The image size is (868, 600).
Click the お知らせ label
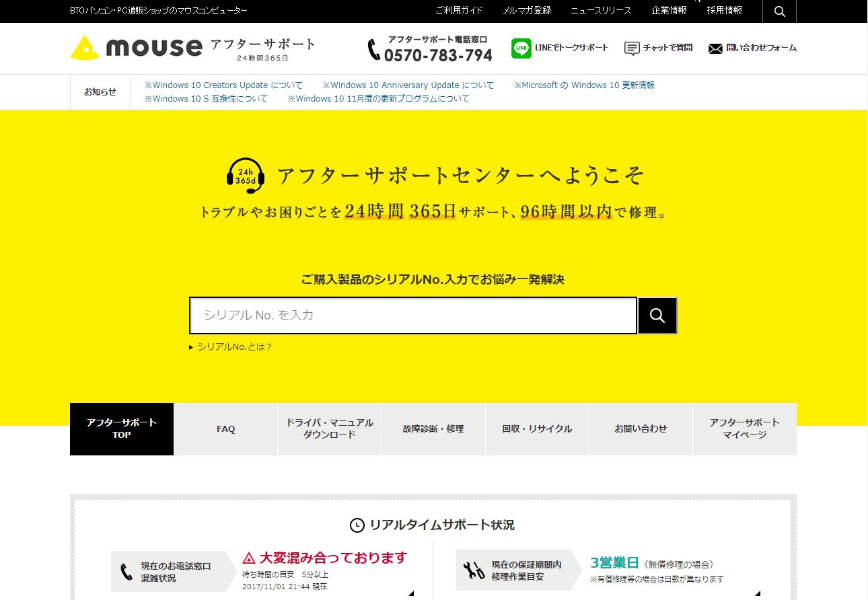[x=100, y=92]
